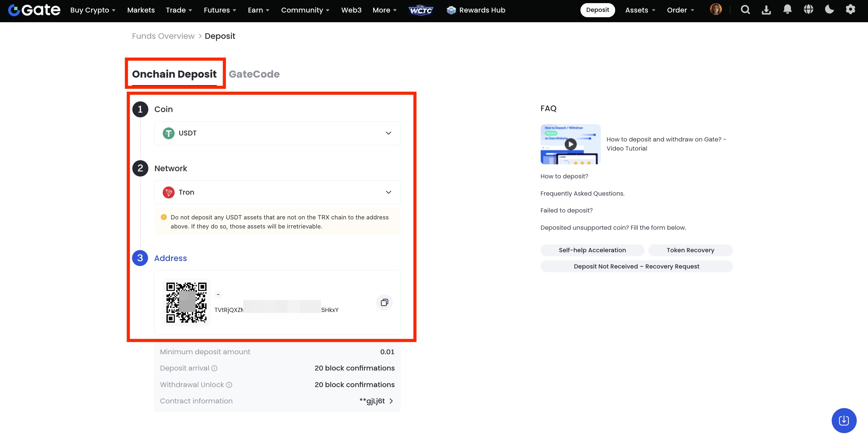Click the Deposit arrival info tooltip icon
This screenshot has height=435, width=868.
215,368
